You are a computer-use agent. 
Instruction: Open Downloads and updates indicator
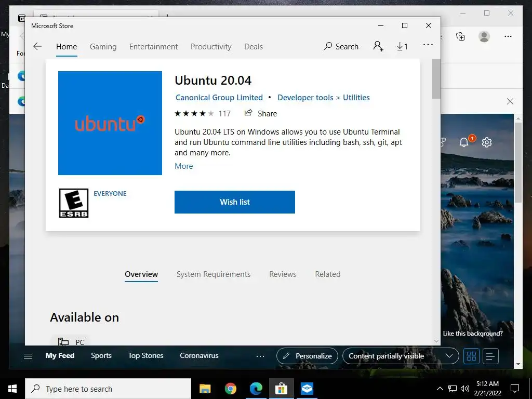click(x=403, y=46)
